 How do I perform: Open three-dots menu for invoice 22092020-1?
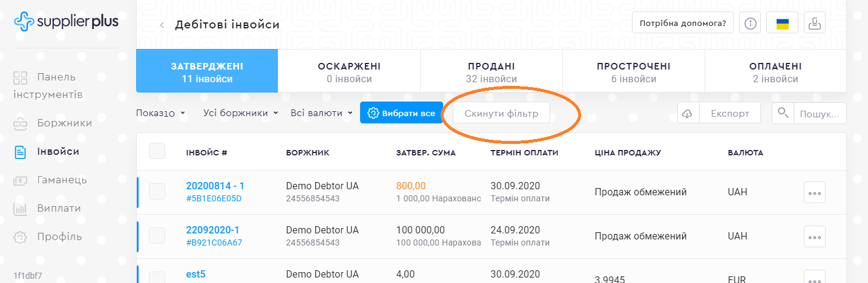click(x=814, y=236)
